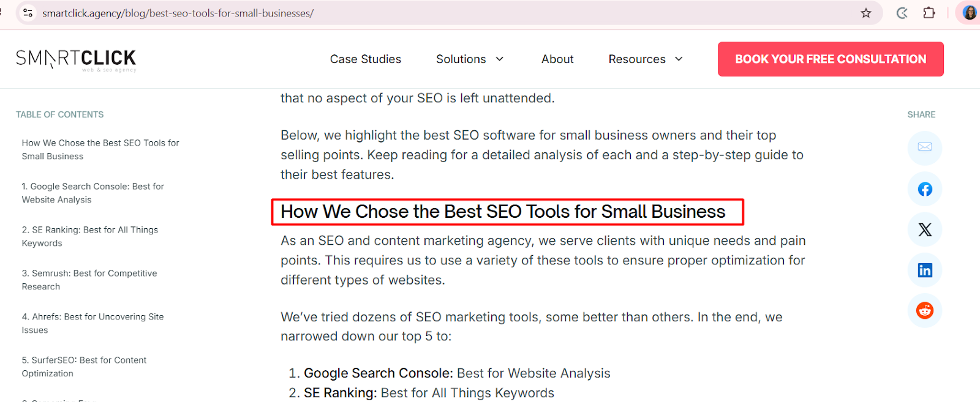Click the SmartClick agency logo
Image resolution: width=980 pixels, height=402 pixels.
coord(75,59)
